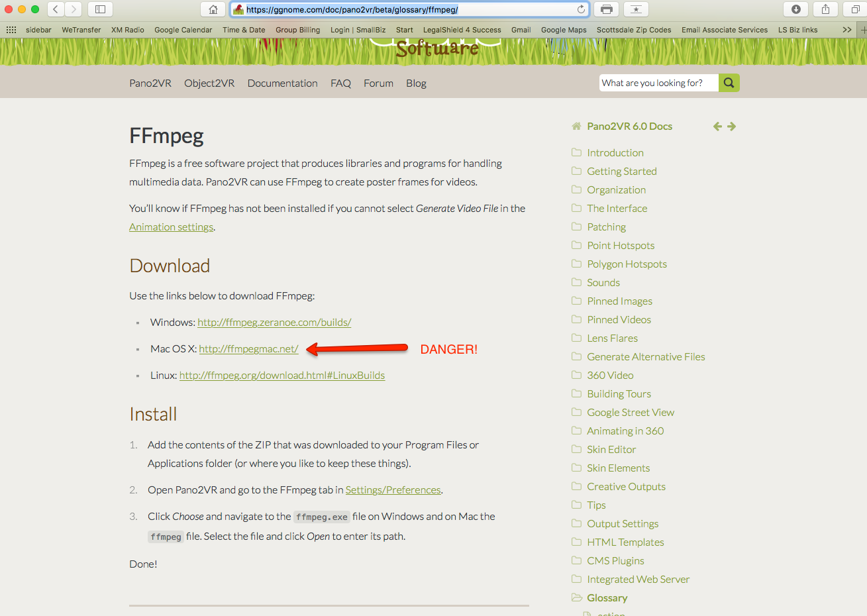Open the Documentation menu item

283,83
